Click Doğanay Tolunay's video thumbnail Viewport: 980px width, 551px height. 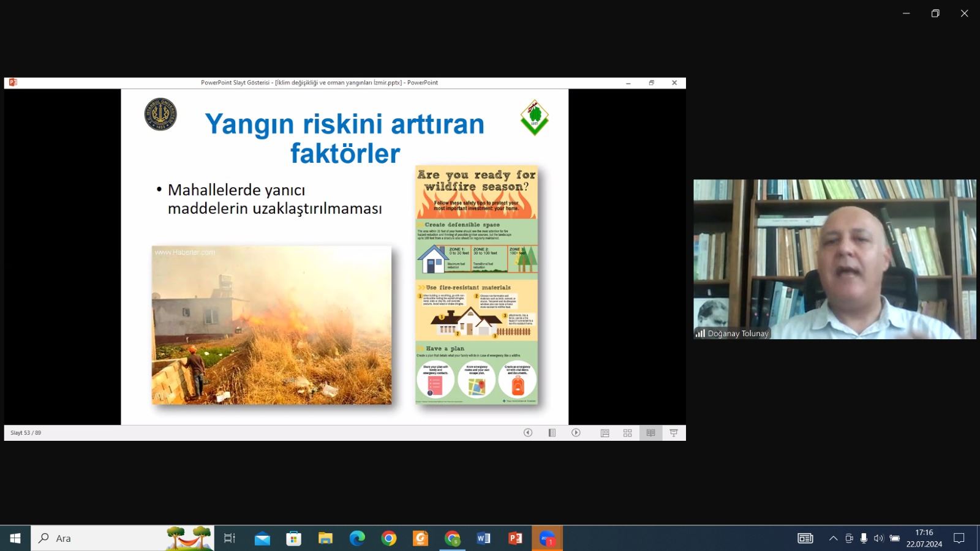click(x=834, y=259)
